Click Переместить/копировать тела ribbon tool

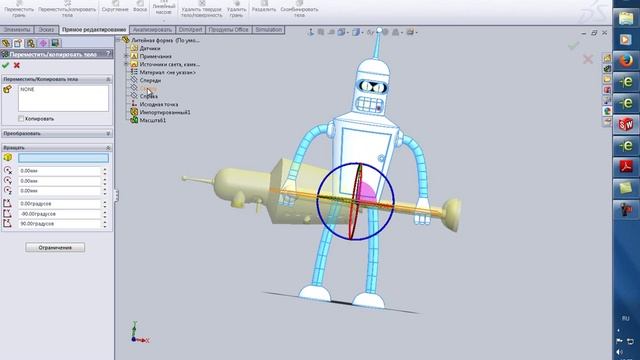67,9
